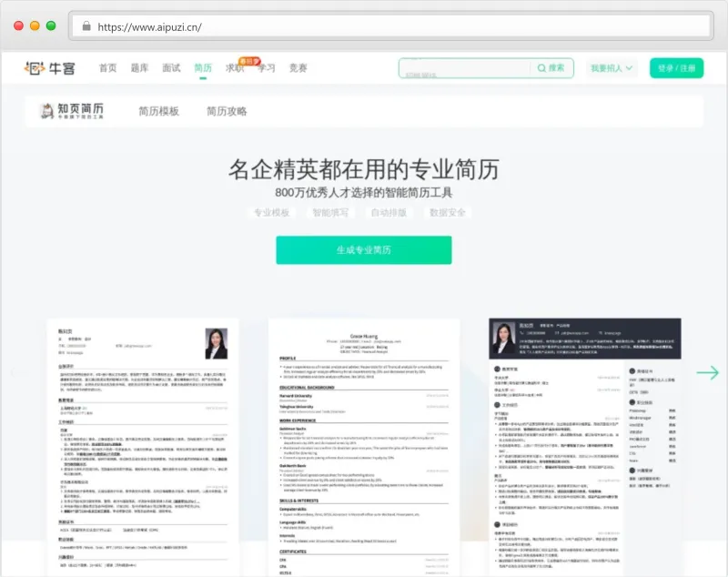This screenshot has height=577, width=728.
Task: Focus the top search input field
Action: (464, 68)
